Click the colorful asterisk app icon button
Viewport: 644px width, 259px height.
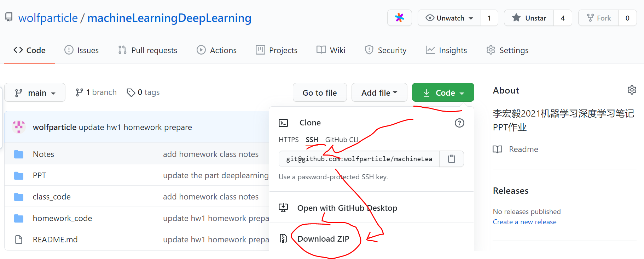(x=400, y=18)
